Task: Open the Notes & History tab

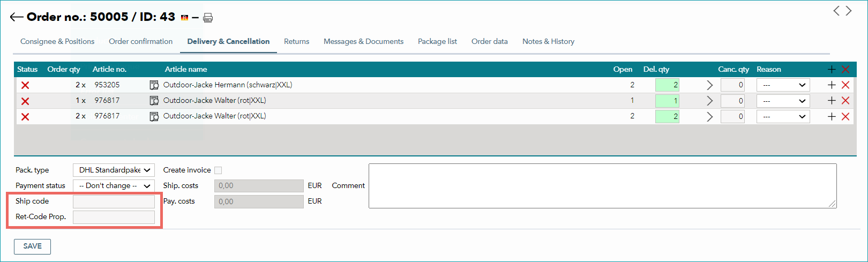Action: tap(548, 41)
